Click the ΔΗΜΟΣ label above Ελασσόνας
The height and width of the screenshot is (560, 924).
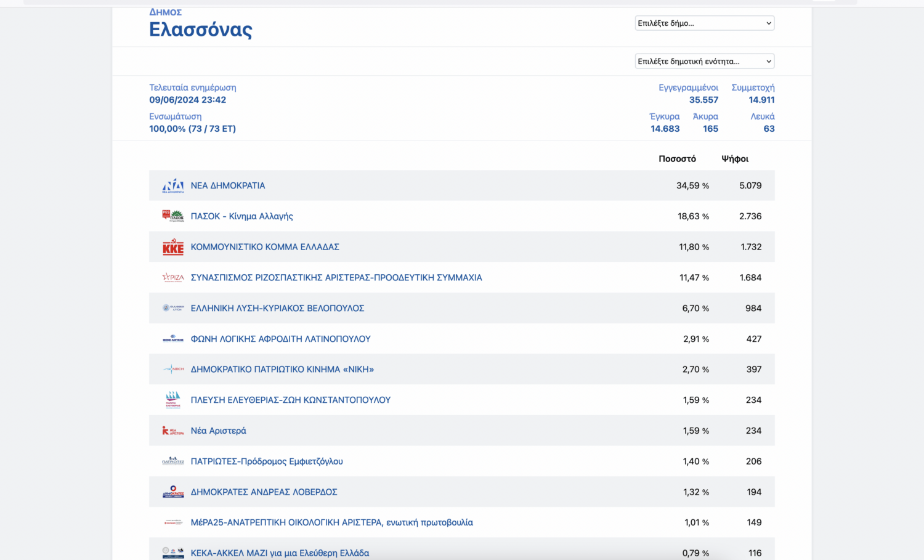coord(166,12)
